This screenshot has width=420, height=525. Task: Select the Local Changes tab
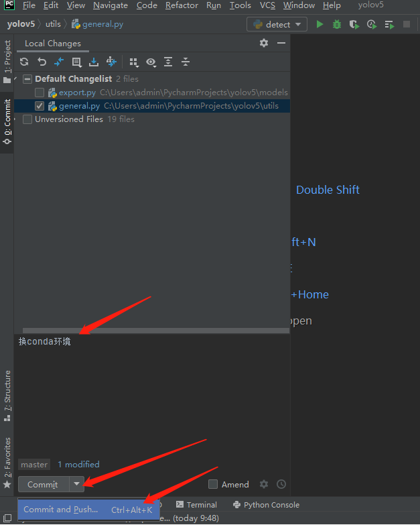pos(53,44)
